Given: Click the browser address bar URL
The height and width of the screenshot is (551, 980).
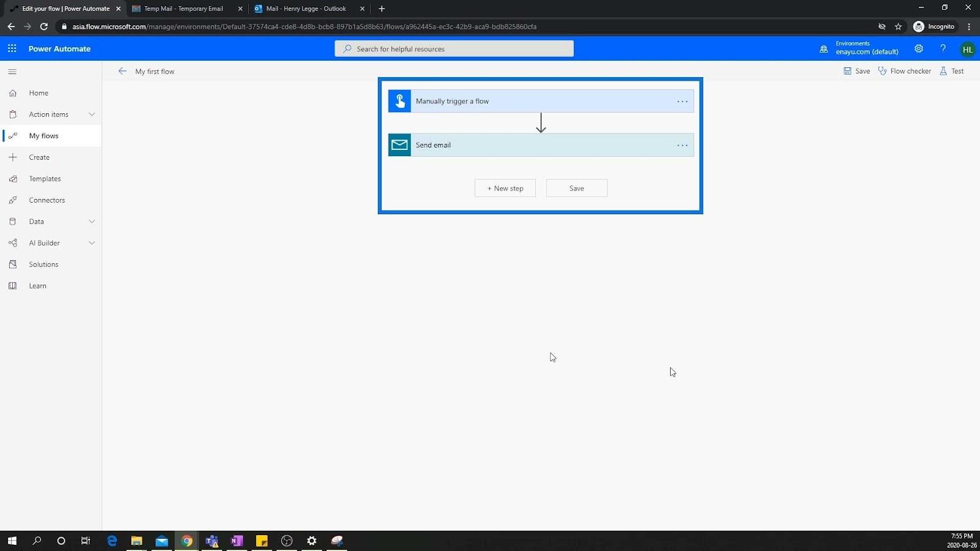Looking at the screenshot, I should pos(304,26).
